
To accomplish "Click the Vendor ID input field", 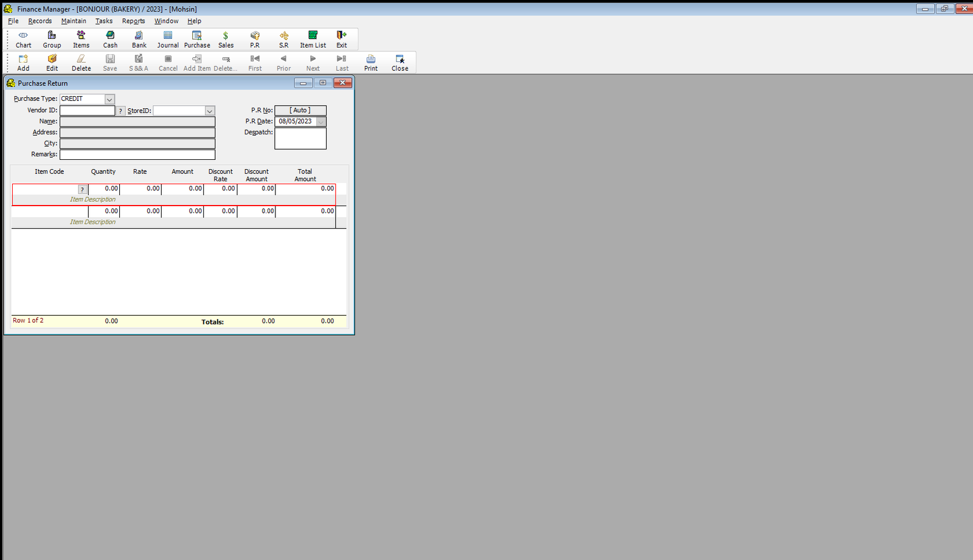I will tap(87, 111).
